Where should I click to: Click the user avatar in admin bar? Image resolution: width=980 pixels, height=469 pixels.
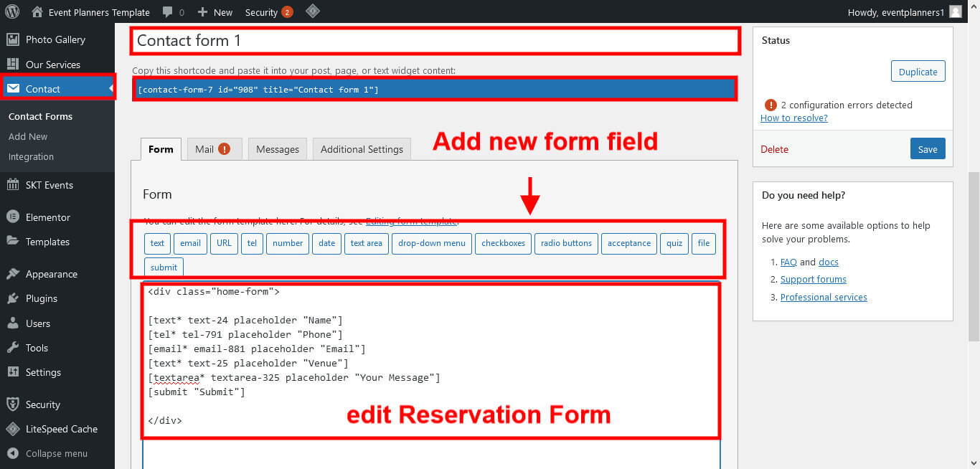[x=955, y=12]
